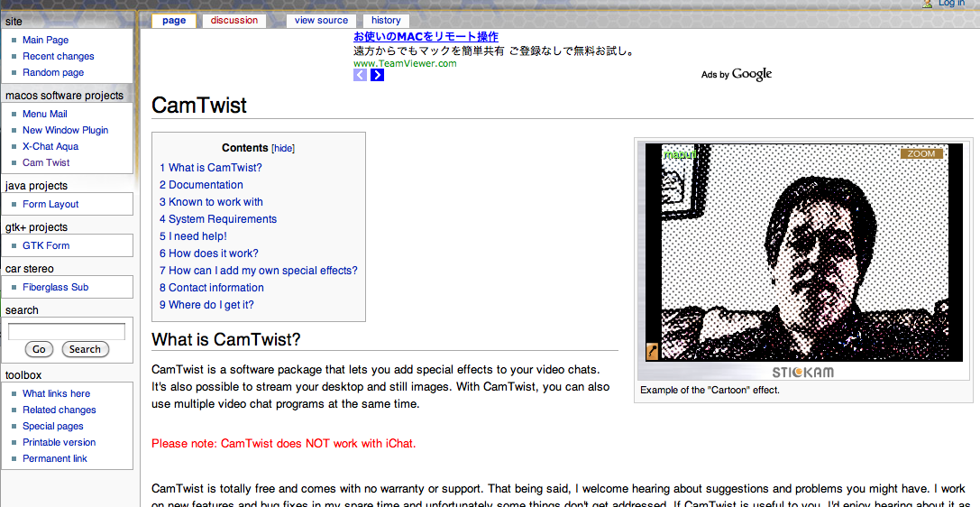Open Special pages in toolbox

[x=53, y=427]
